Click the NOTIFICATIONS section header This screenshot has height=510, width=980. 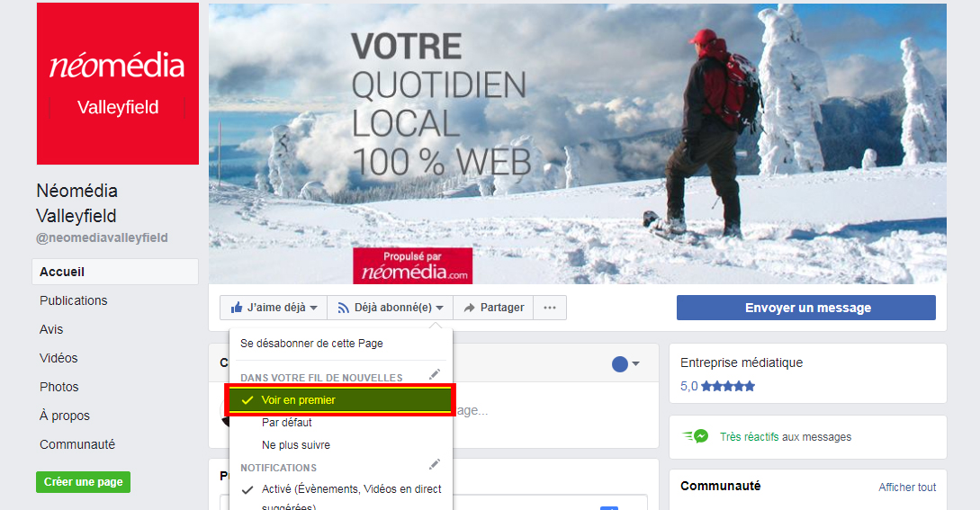coord(278,468)
